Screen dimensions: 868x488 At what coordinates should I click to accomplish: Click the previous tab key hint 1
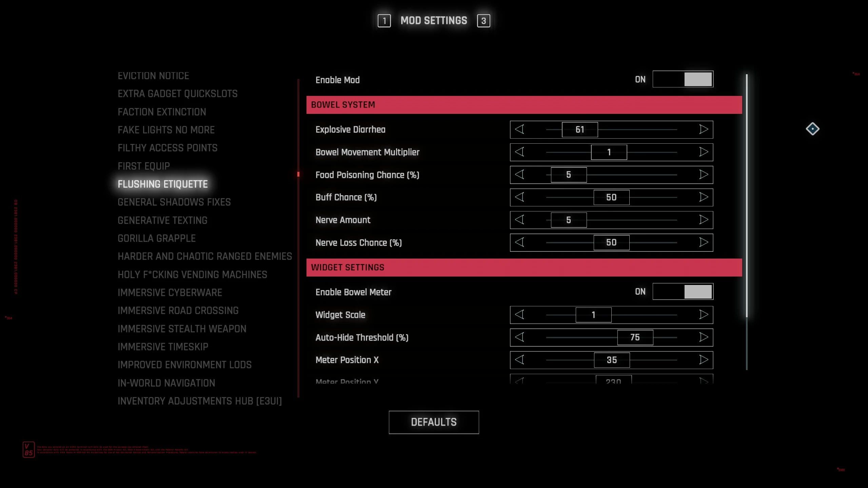click(384, 21)
